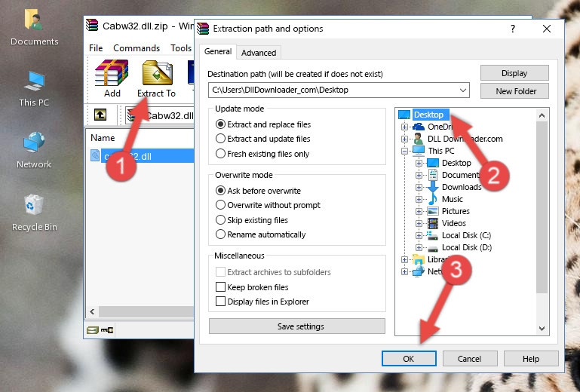Image resolution: width=580 pixels, height=392 pixels.
Task: Select the Recycle Bin desktop icon
Action: click(x=35, y=213)
